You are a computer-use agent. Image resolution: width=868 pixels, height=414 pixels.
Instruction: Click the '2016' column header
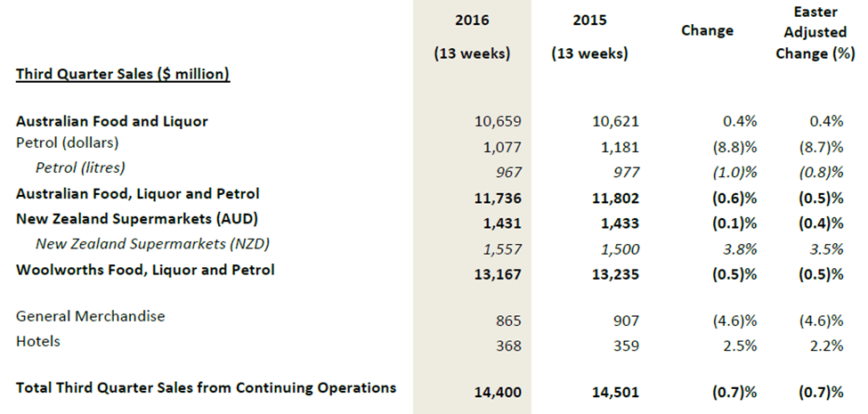[472, 20]
